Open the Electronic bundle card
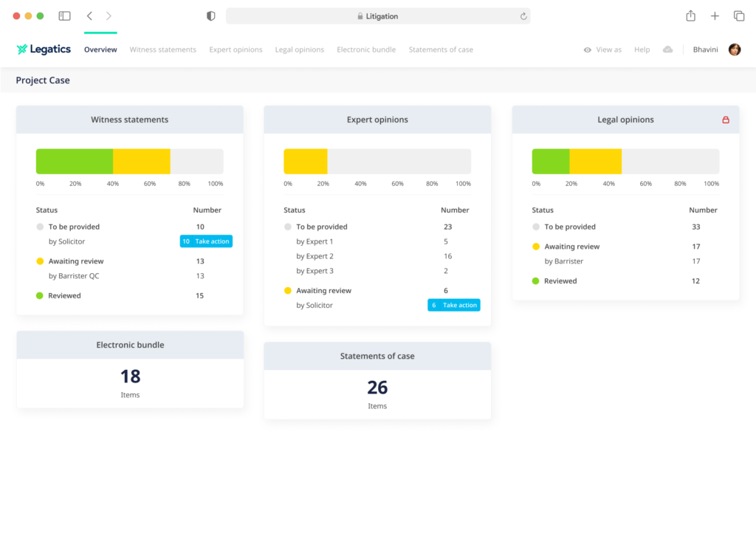The width and height of the screenshot is (756, 550). 130,369
